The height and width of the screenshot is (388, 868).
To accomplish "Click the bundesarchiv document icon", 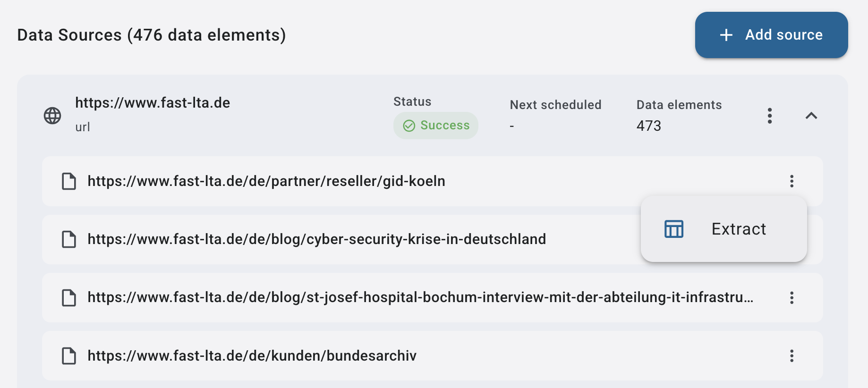I will pyautogui.click(x=69, y=356).
